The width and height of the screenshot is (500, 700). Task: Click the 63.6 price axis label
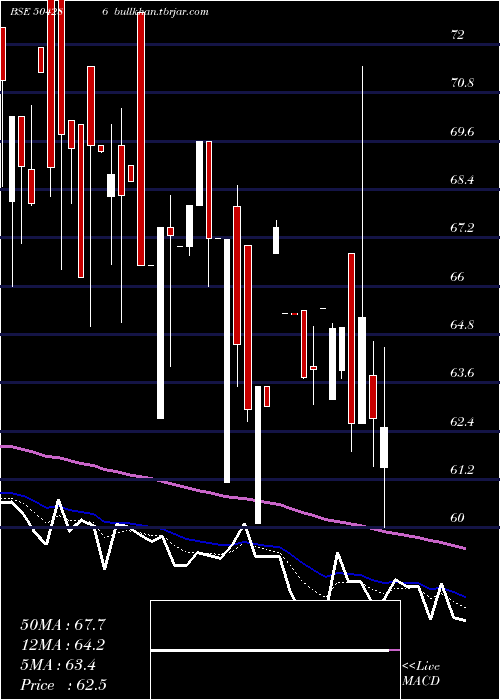click(462, 373)
